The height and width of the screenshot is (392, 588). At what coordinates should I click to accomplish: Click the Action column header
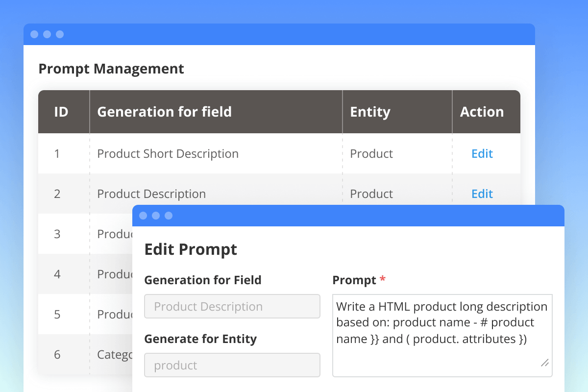coord(482,112)
